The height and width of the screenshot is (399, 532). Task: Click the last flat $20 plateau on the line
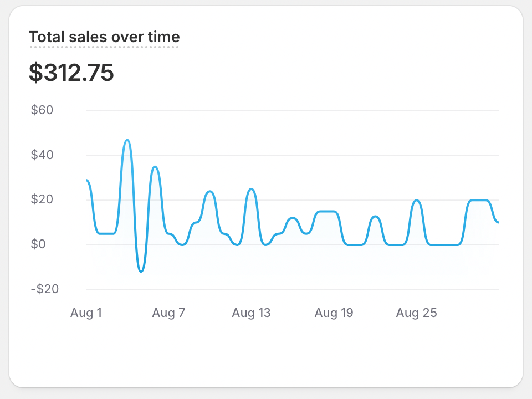coord(479,200)
